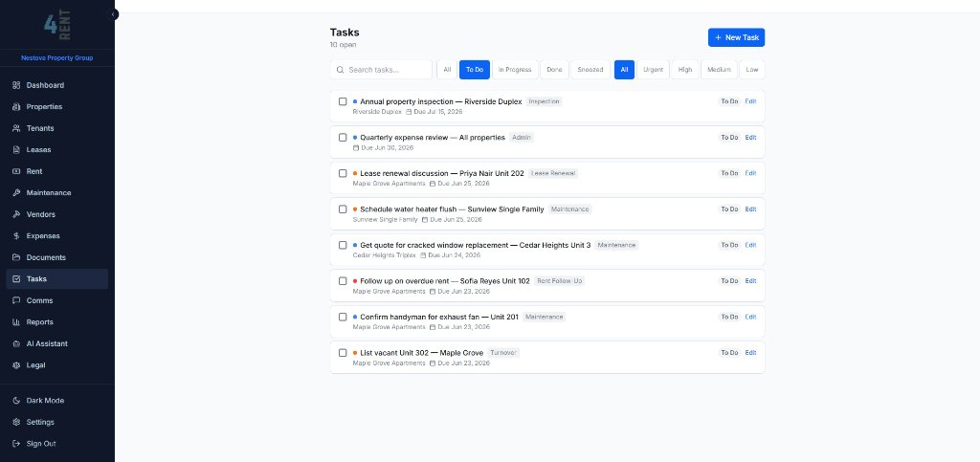Check the Confirm handyman for exhaust fan task
Screen dimensions: 980x462
[343, 318]
